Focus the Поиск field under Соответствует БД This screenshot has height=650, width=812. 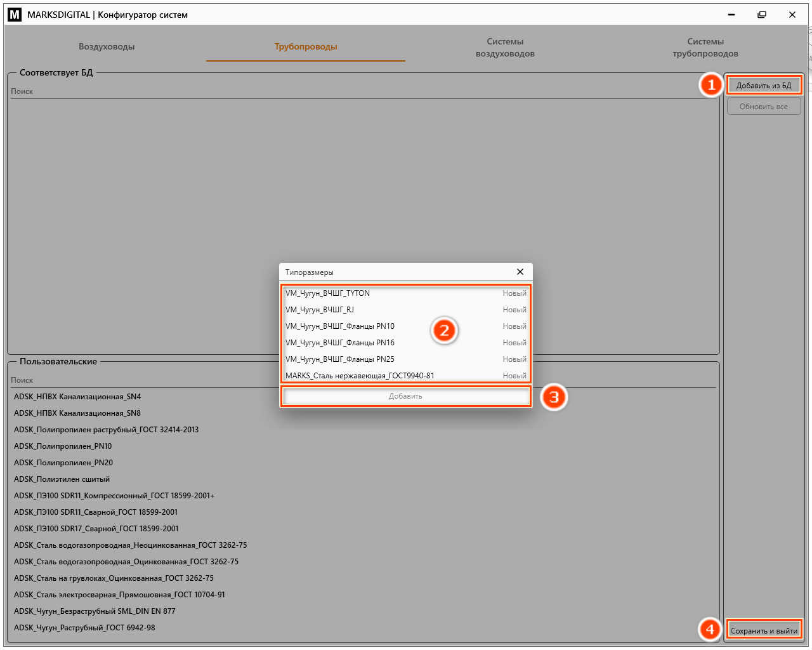click(x=363, y=91)
